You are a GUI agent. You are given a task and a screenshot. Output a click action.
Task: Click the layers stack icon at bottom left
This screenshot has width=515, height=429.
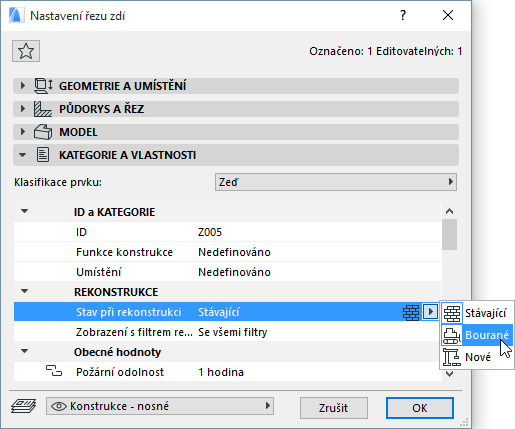pos(23,406)
